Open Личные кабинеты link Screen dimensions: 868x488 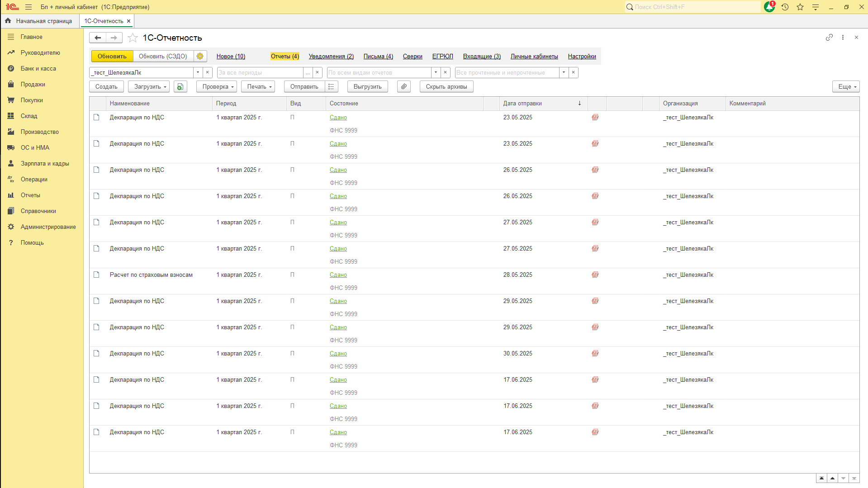tap(534, 56)
